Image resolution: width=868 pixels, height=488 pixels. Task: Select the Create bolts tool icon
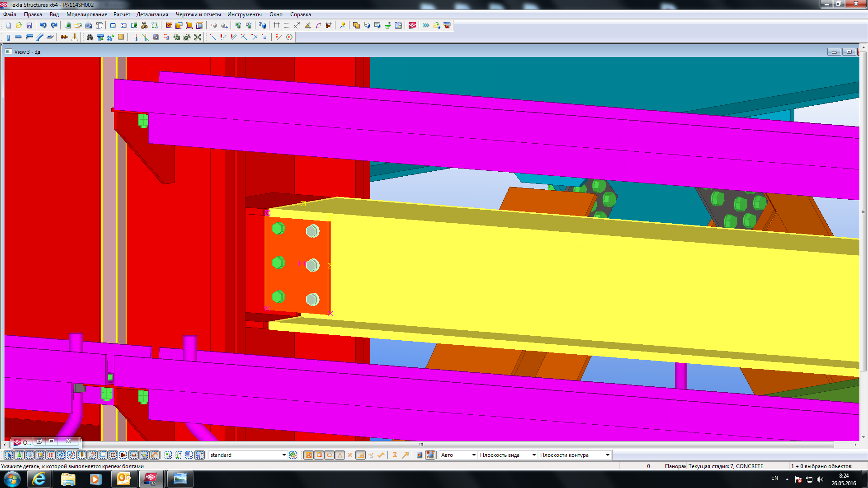(64, 38)
